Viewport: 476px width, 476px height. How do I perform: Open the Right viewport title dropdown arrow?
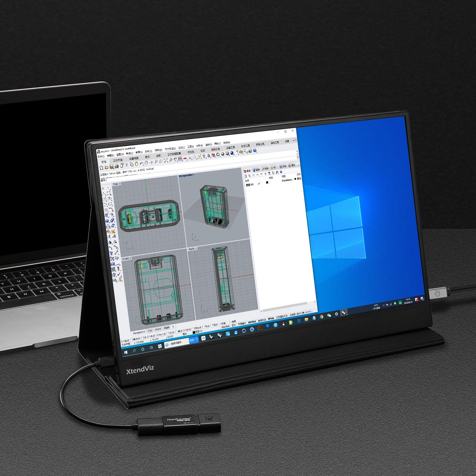click(x=197, y=248)
